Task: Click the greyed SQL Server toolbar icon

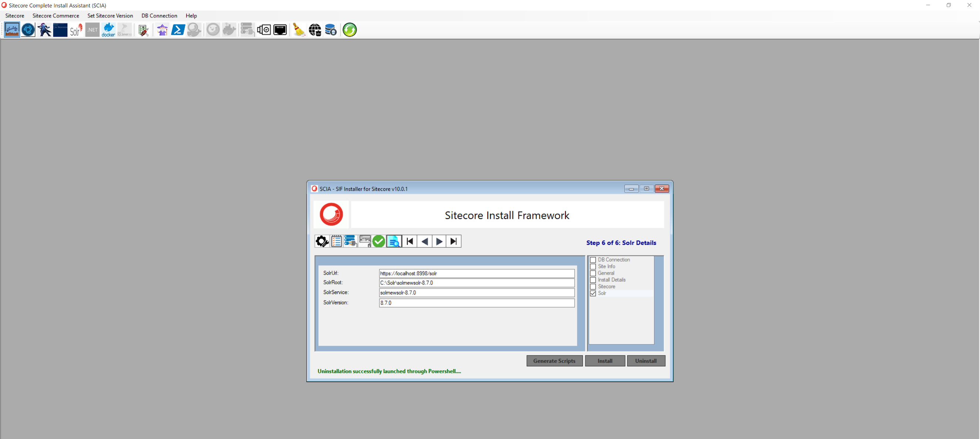Action: click(124, 30)
